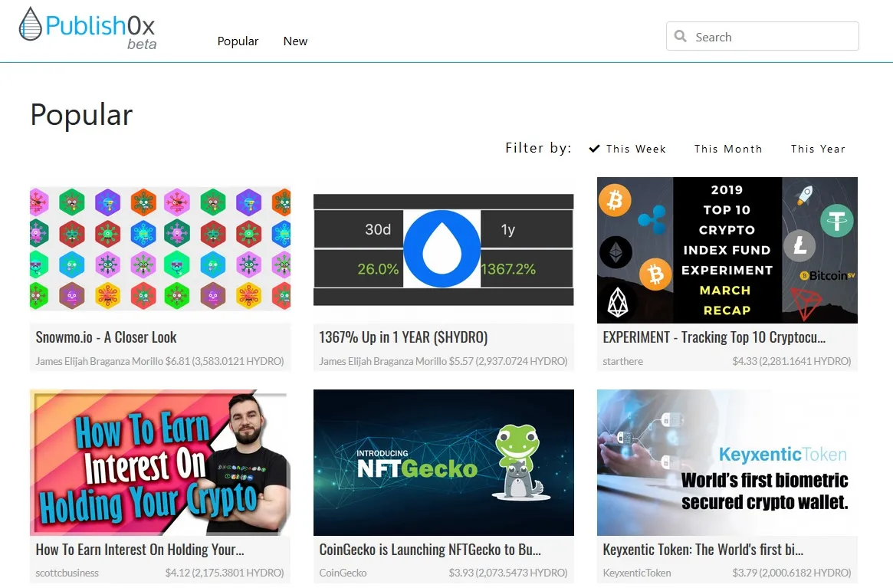Visit author KeyxenticToken's profile
The image size is (893, 588).
[x=637, y=573]
